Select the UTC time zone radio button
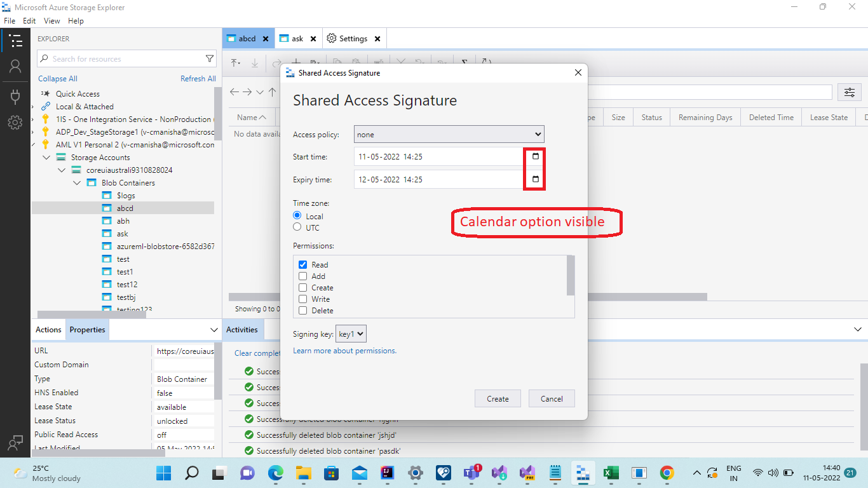The image size is (868, 488). point(297,226)
